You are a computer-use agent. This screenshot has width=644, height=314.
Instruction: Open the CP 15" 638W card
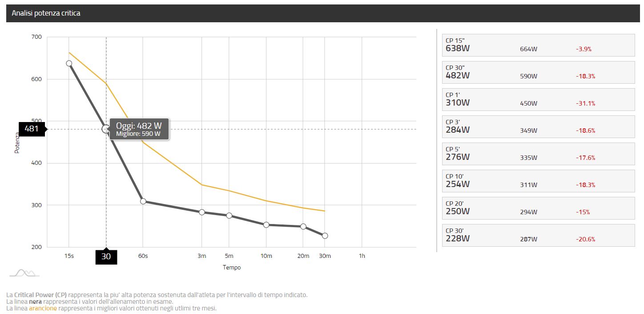click(538, 45)
